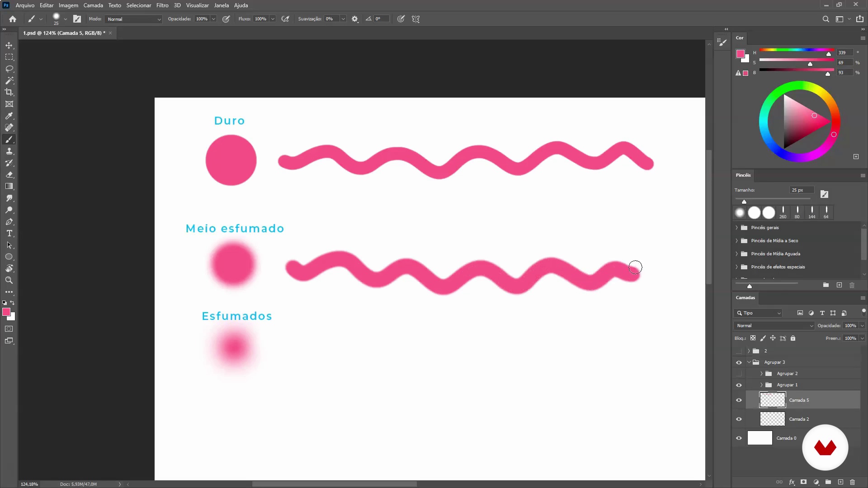The width and height of the screenshot is (868, 488).
Task: Select the Zoom tool
Action: pos(9,280)
